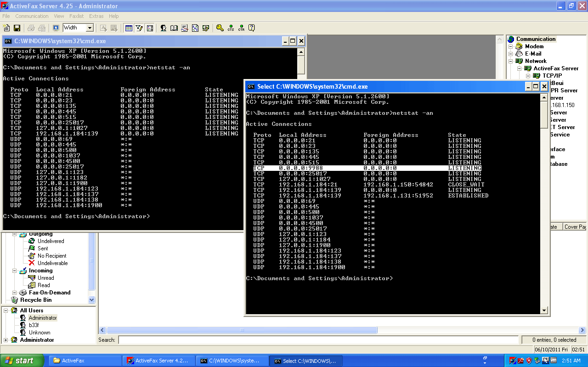Click the Help question mark toolbar icon

point(252,28)
